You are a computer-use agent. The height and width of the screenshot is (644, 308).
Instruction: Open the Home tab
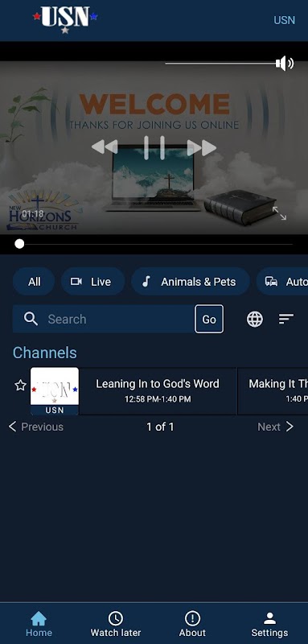[x=39, y=624]
